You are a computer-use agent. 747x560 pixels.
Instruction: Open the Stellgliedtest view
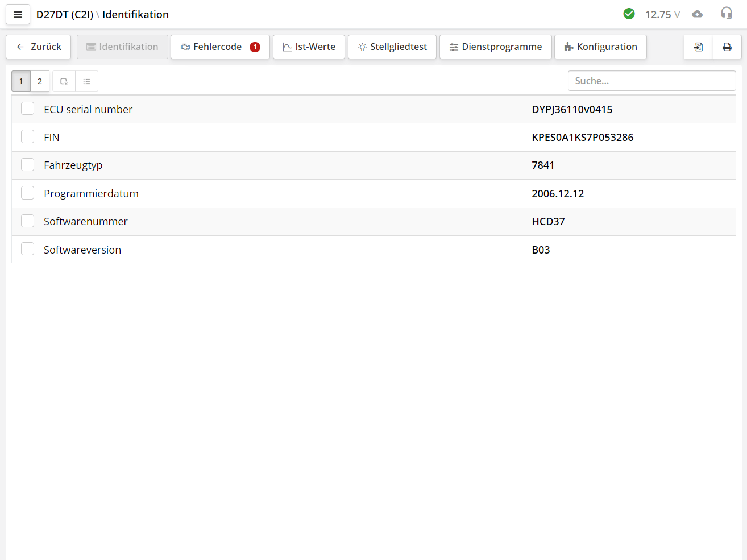click(x=392, y=47)
